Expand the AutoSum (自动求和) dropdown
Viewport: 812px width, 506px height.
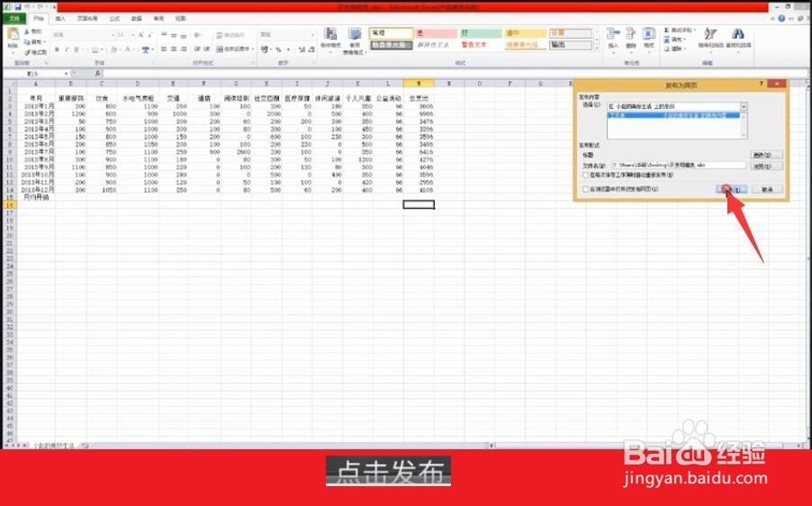click(x=694, y=31)
